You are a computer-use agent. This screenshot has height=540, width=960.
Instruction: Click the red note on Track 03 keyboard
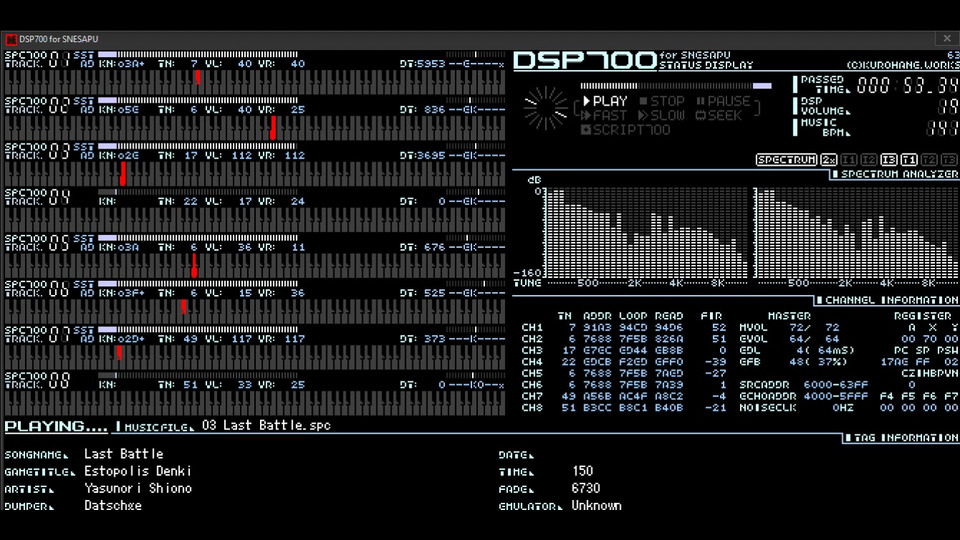pyautogui.click(x=123, y=173)
